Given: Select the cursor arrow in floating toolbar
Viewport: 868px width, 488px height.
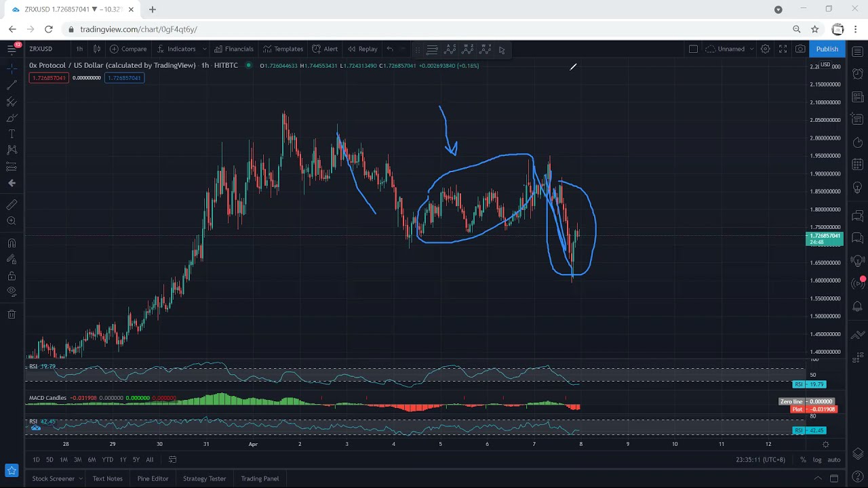Looking at the screenshot, I should point(502,49).
